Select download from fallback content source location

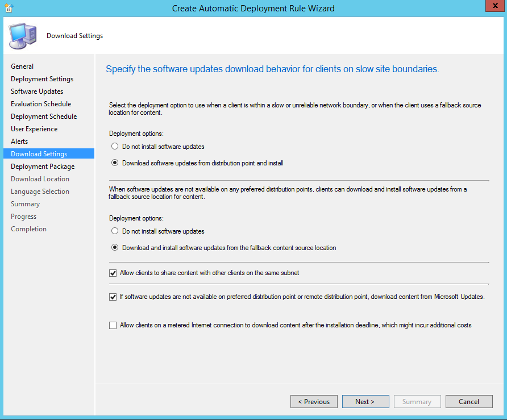pos(115,248)
